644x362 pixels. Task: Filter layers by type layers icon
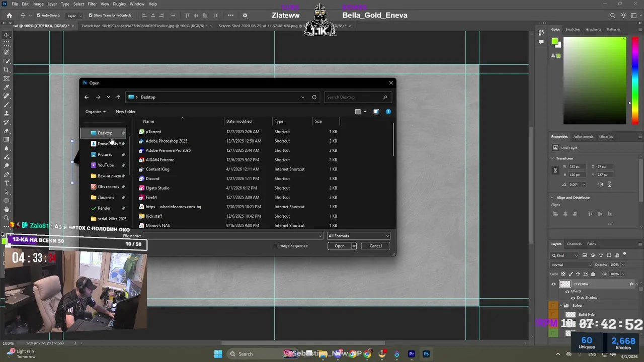[601, 255]
